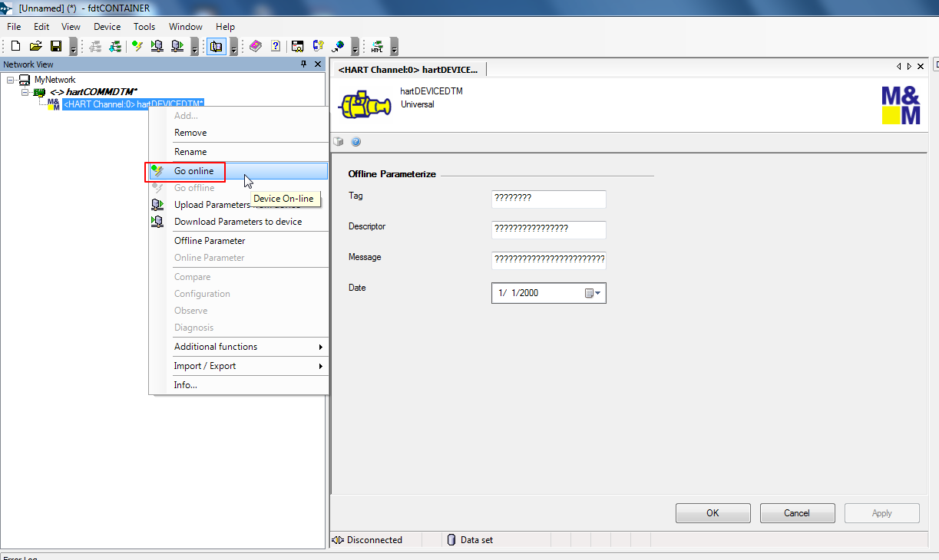The width and height of the screenshot is (939, 560).
Task: Select HART Channel:0 hartDEVICEDTM tree item
Action: (133, 104)
